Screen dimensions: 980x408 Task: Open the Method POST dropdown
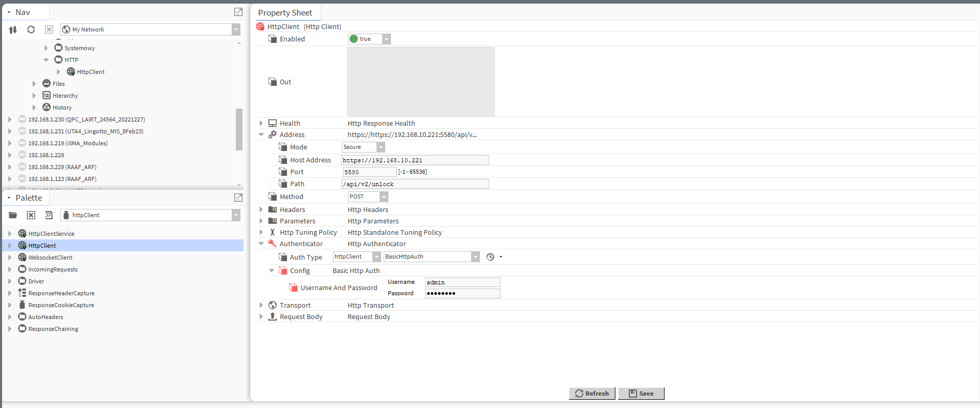(383, 197)
